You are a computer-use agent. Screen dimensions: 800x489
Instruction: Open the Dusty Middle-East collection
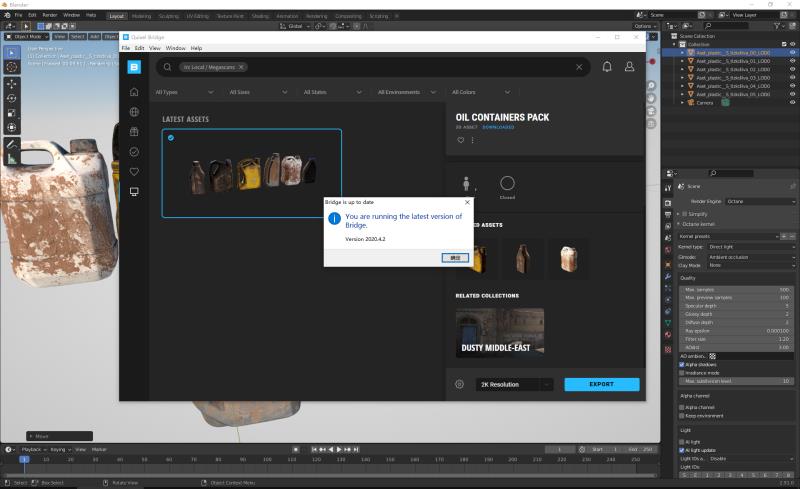(x=499, y=332)
